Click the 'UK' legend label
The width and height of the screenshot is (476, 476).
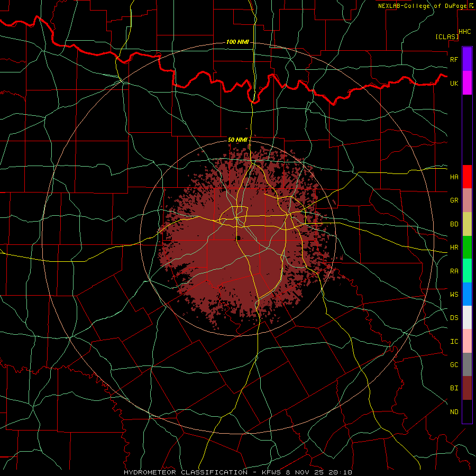click(454, 83)
